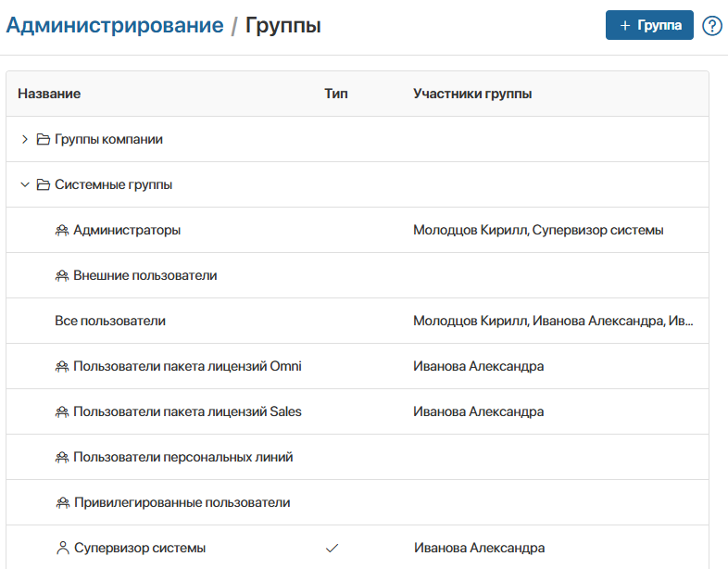The height and width of the screenshot is (569, 728).
Task: Click the group icon beside Внешние пользователи
Action: pyautogui.click(x=62, y=276)
